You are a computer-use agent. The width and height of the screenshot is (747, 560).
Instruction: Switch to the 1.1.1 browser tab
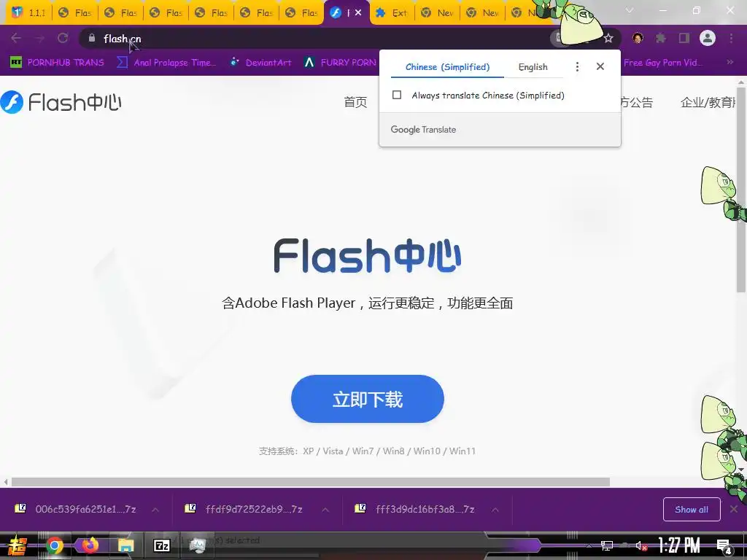[29, 13]
